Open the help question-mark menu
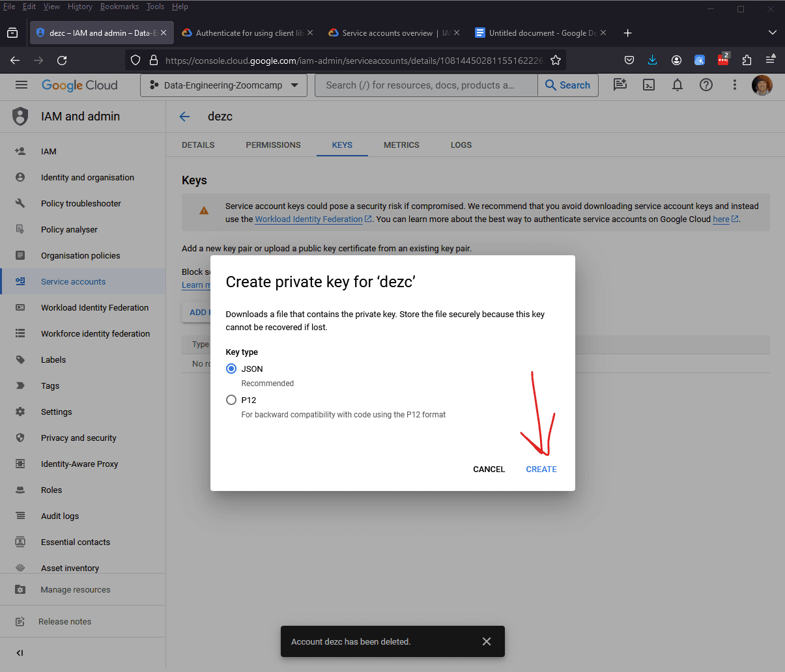The width and height of the screenshot is (785, 672). [706, 85]
